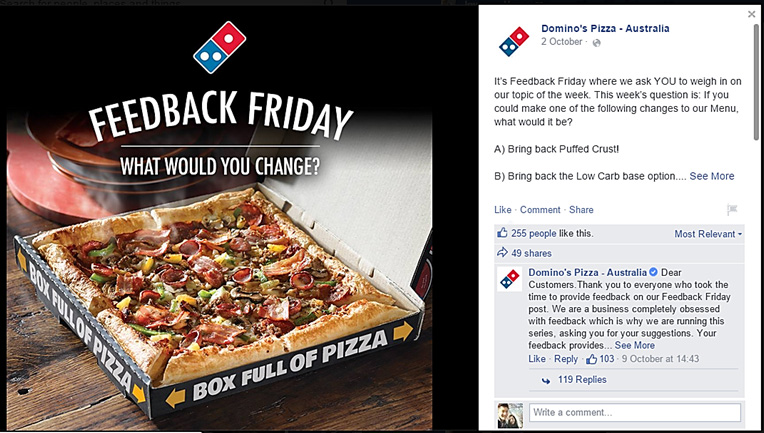Click the share arrow icon beside 49 shares
This screenshot has width=764, height=433.
coord(502,253)
